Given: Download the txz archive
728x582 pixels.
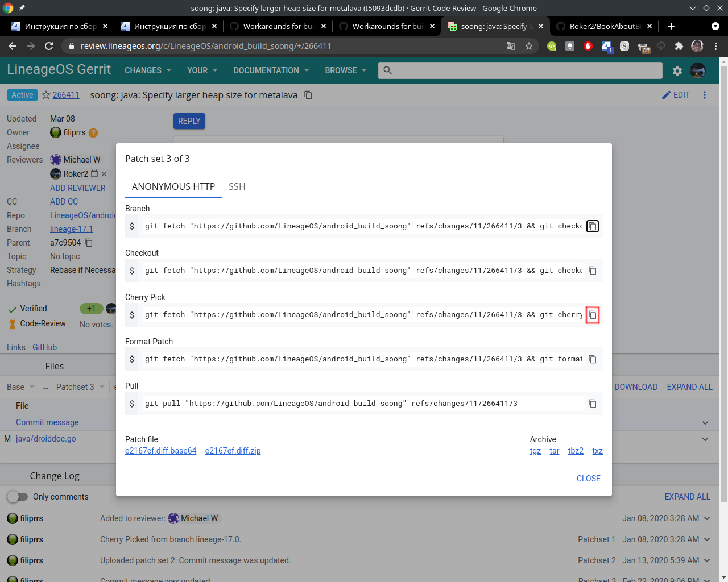Looking at the screenshot, I should coord(597,451).
